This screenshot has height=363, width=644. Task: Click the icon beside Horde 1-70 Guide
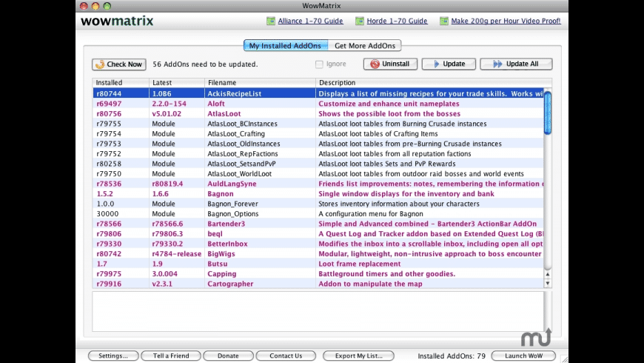point(360,21)
